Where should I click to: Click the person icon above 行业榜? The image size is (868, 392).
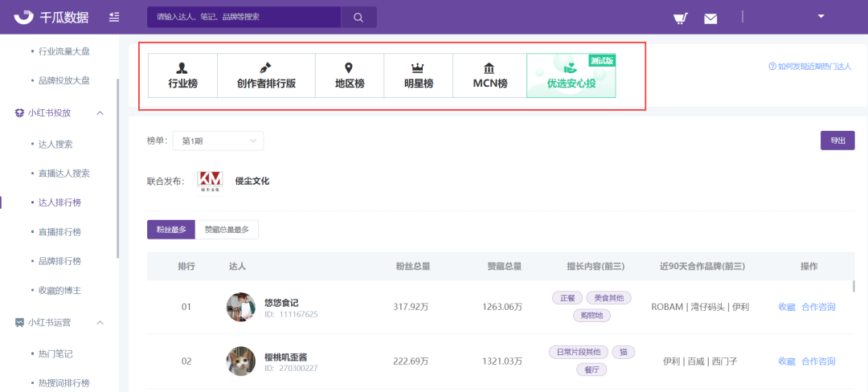(182, 68)
